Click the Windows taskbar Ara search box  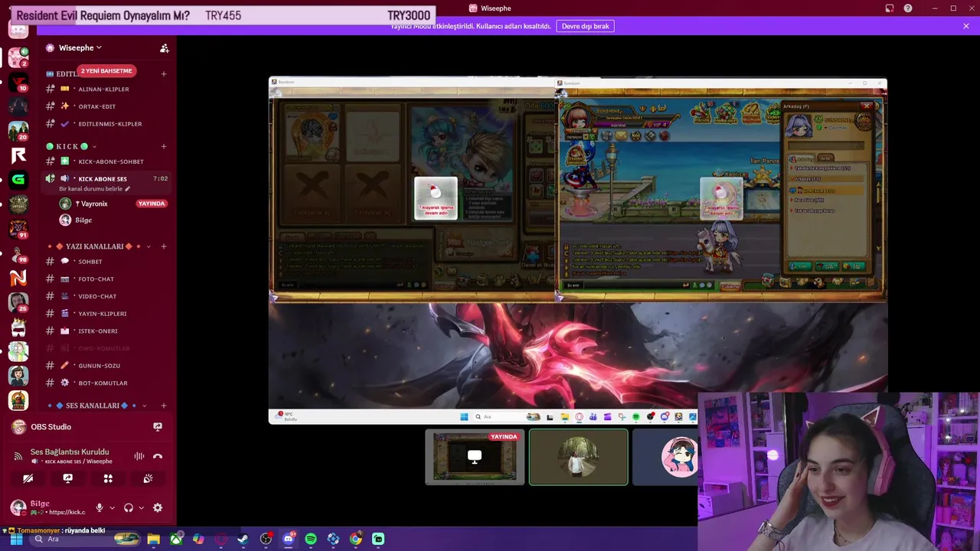pyautogui.click(x=86, y=539)
